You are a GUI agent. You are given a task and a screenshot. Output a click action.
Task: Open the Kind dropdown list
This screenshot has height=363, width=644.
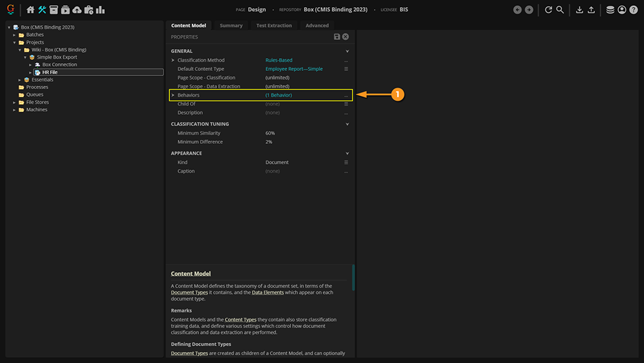(x=346, y=162)
